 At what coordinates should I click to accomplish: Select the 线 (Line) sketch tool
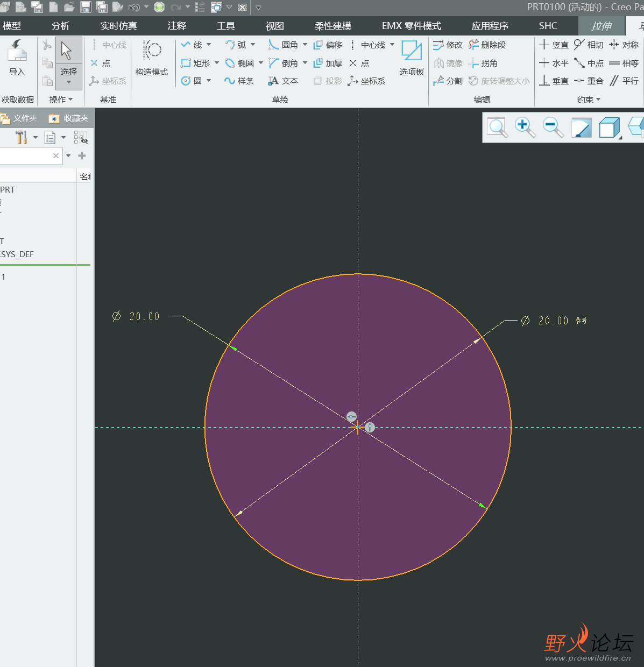point(192,45)
